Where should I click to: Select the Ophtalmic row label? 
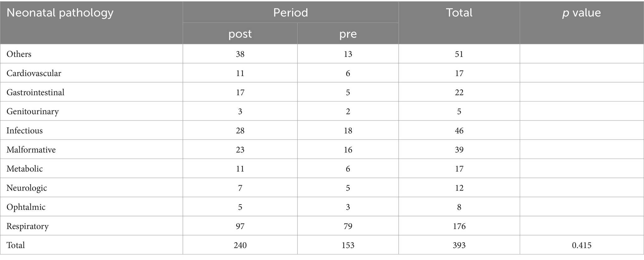26,207
